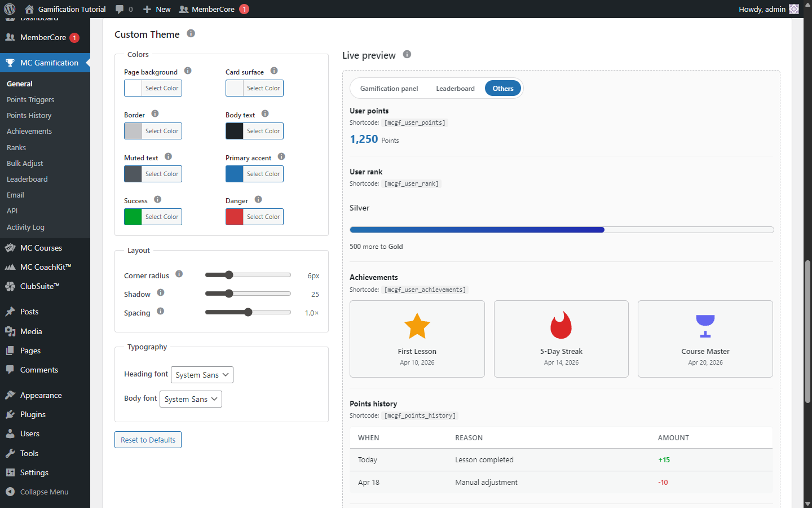Click the Manual adjustment row reason
Image resolution: width=812 pixels, height=508 pixels.
point(486,483)
